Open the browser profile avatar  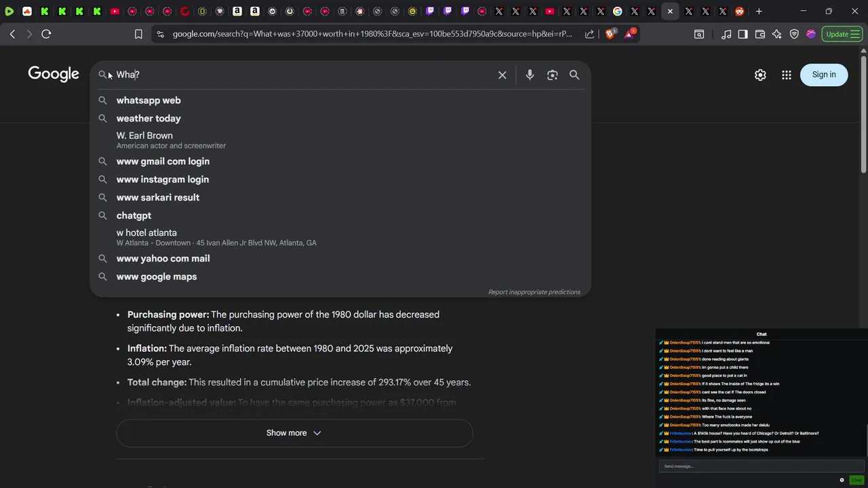(x=811, y=34)
